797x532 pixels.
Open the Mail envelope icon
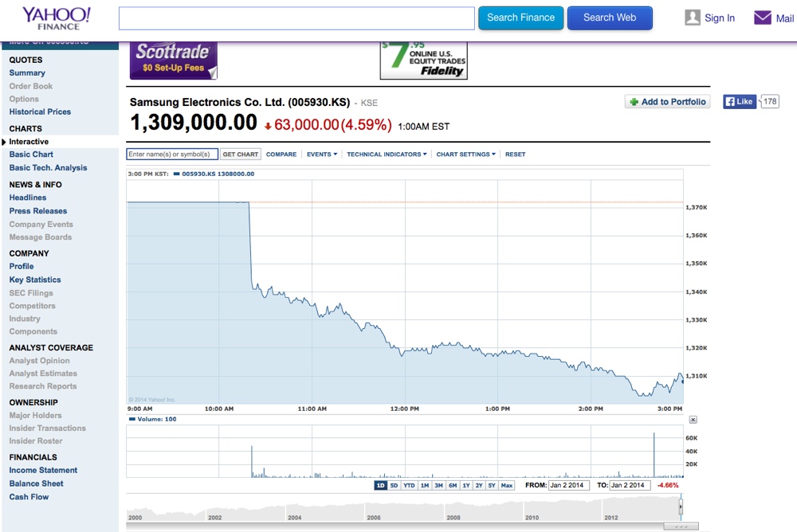point(763,18)
